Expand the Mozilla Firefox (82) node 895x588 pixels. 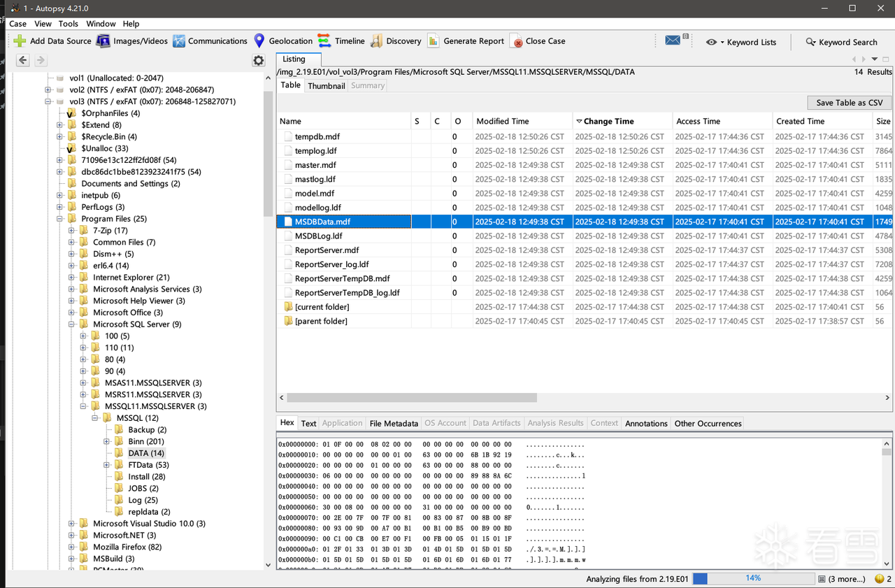point(72,547)
